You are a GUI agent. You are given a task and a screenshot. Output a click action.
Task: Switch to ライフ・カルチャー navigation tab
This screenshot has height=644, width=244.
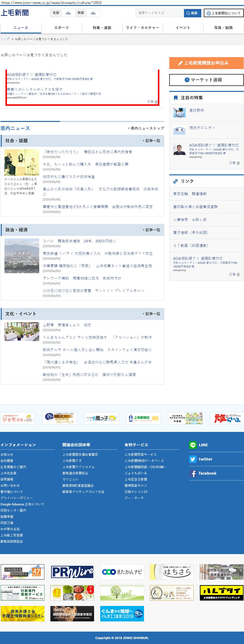point(143,28)
